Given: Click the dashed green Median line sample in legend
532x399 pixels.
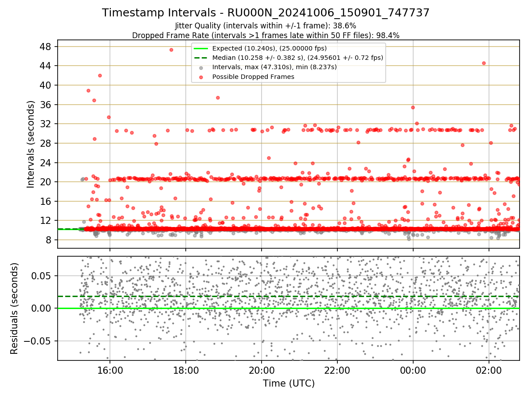Looking at the screenshot, I should click(201, 58).
